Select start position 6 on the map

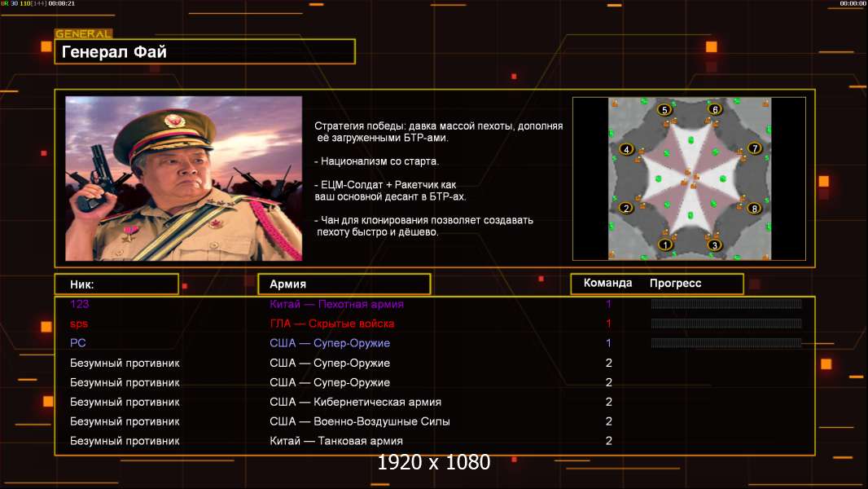715,109
